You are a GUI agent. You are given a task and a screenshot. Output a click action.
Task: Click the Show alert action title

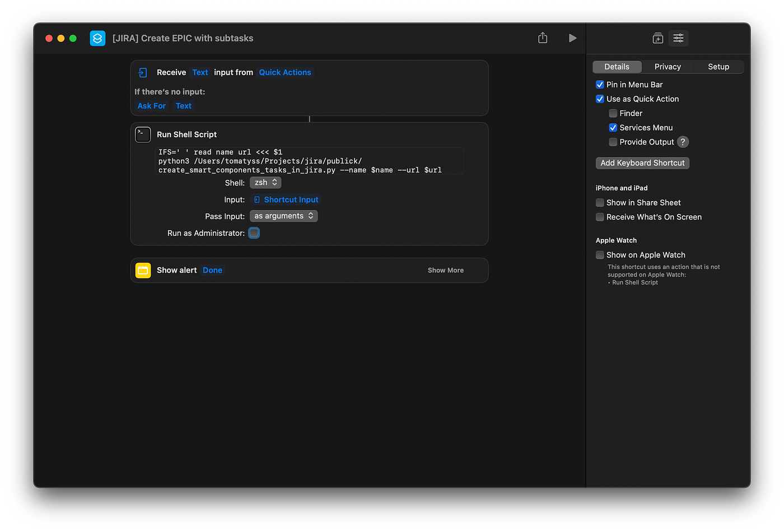(x=177, y=270)
